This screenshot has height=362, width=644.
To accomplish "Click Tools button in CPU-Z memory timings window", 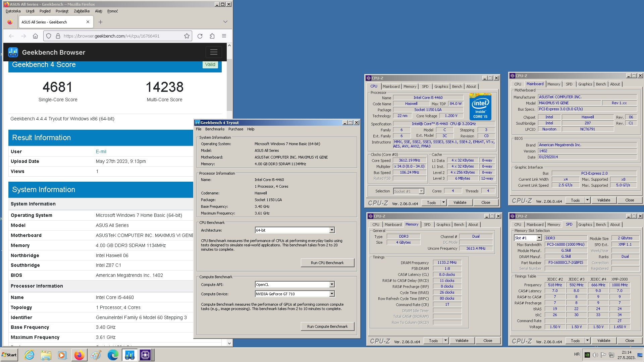I will [433, 341].
